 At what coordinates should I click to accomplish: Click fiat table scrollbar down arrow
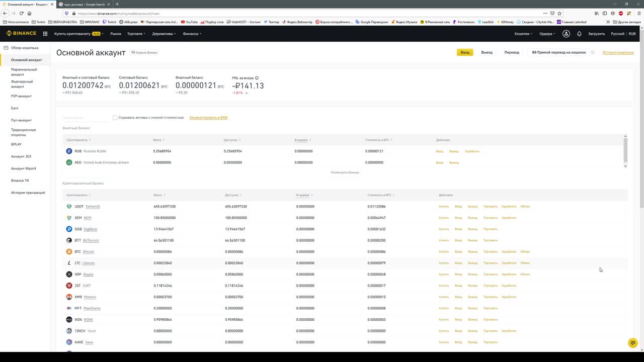coord(626,166)
